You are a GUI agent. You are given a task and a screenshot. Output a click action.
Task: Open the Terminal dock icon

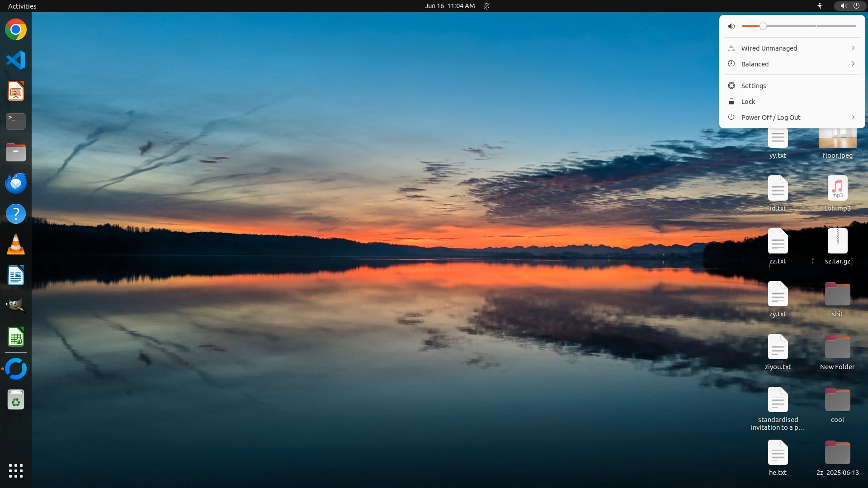pos(16,122)
